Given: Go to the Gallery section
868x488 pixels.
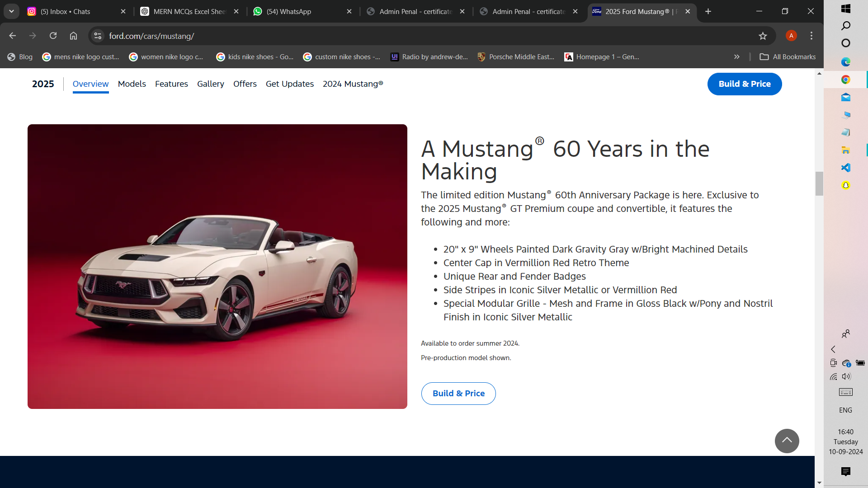Looking at the screenshot, I should pos(211,84).
